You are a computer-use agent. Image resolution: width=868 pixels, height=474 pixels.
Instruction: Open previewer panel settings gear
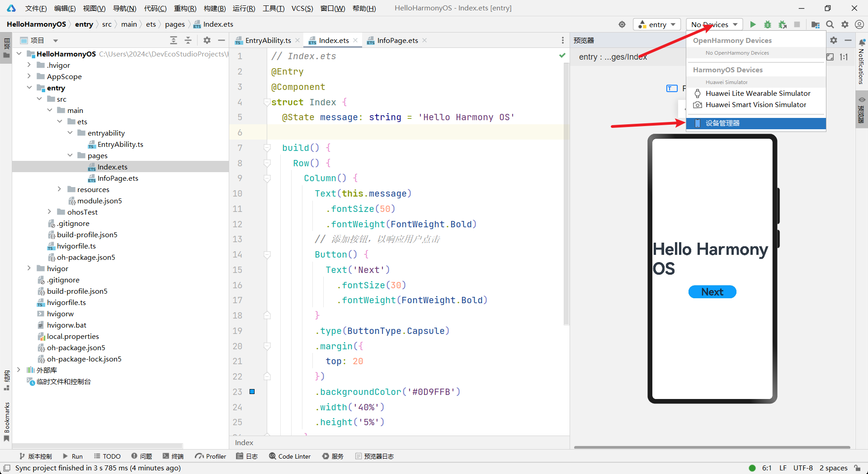pyautogui.click(x=834, y=40)
